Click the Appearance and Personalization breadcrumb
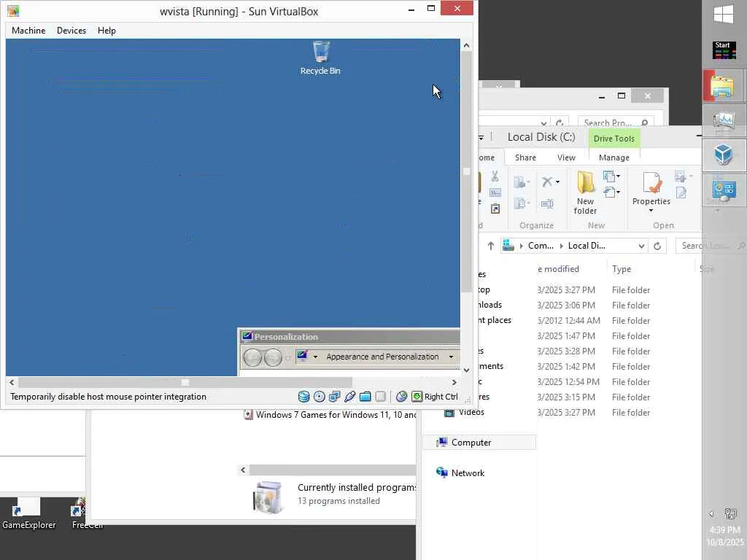This screenshot has width=747, height=560. (x=382, y=357)
